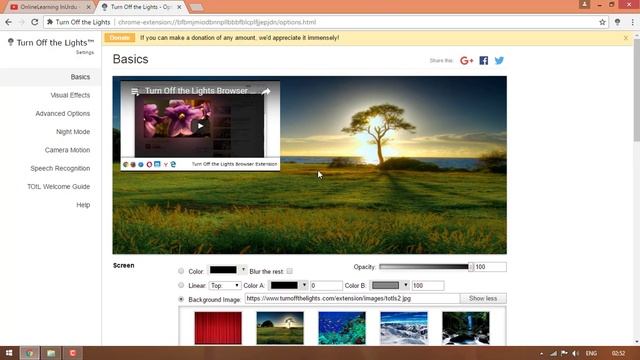Screen dimensions: 640x360
Task: Click the Turn Off the Lights lamp toolbar icon
Action: [617, 22]
